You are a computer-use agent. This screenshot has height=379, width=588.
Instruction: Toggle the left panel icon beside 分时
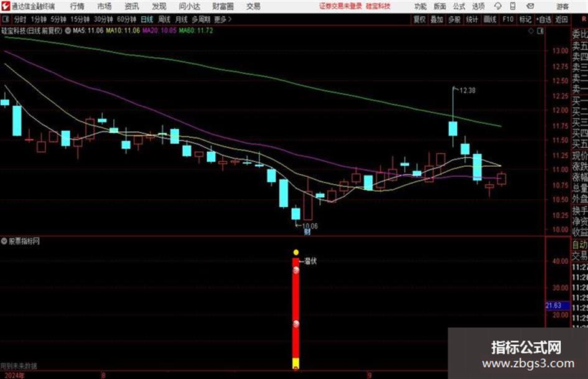click(6, 19)
